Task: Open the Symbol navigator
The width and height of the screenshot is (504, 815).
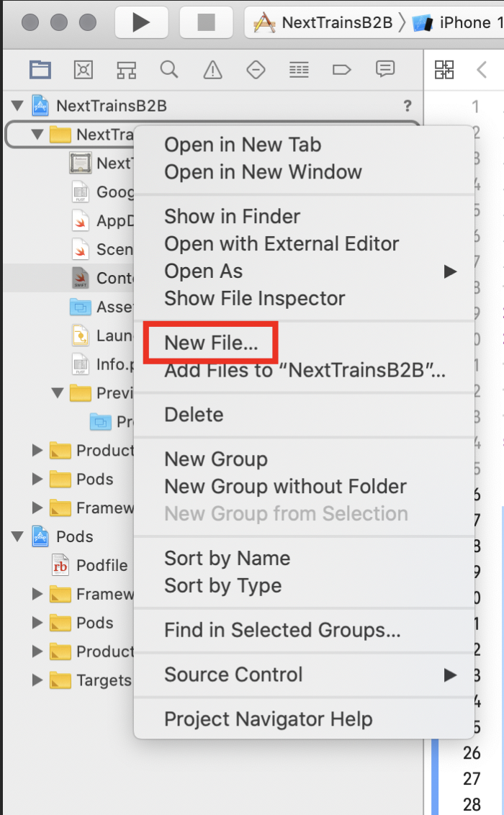Action: click(x=126, y=69)
